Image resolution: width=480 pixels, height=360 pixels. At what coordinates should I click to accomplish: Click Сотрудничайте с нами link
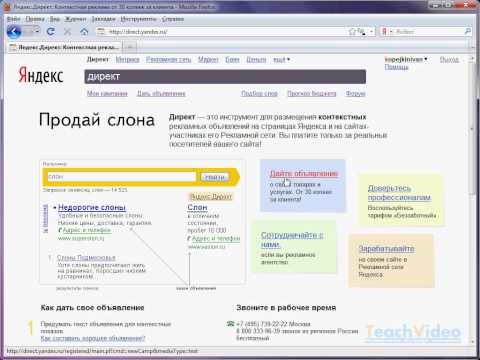292,240
